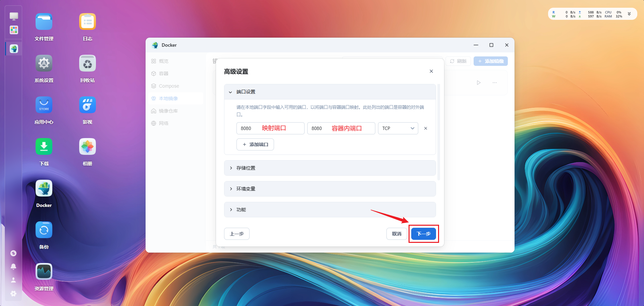Maximize the Docker window

pos(491,45)
